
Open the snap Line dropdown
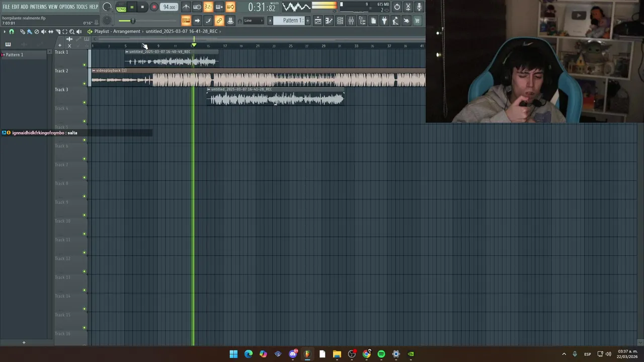point(254,21)
